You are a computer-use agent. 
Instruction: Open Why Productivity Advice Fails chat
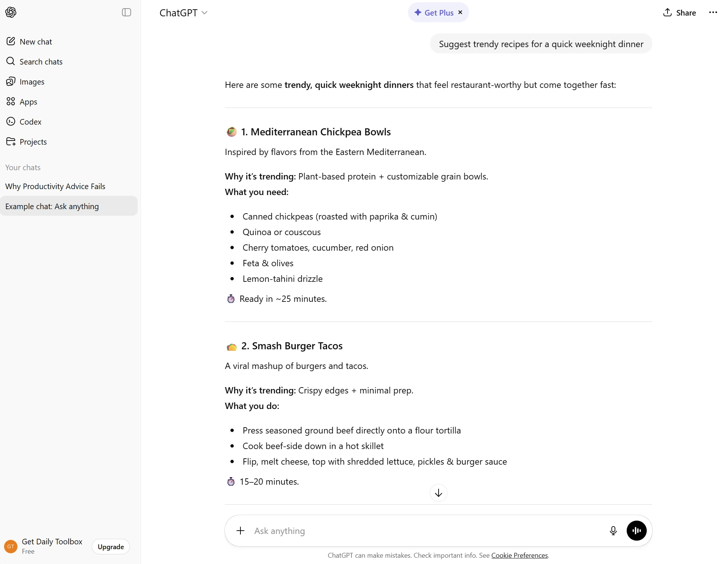point(55,186)
